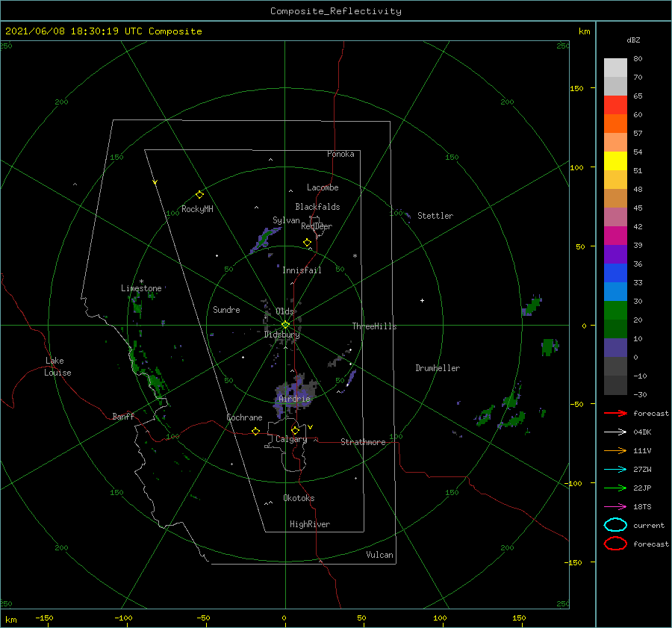
Task: Click the green 22JP arrow legend icon
Action: pos(615,488)
